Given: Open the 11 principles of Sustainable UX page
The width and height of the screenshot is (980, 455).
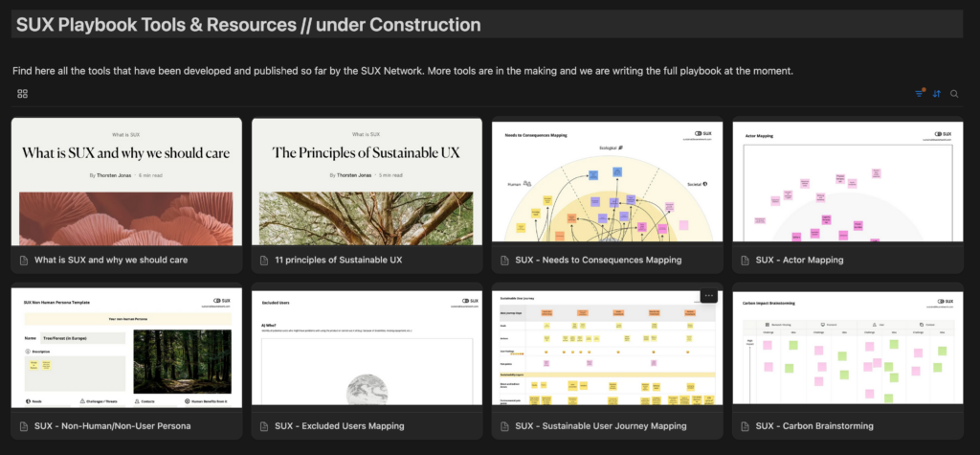Looking at the screenshot, I should click(338, 260).
